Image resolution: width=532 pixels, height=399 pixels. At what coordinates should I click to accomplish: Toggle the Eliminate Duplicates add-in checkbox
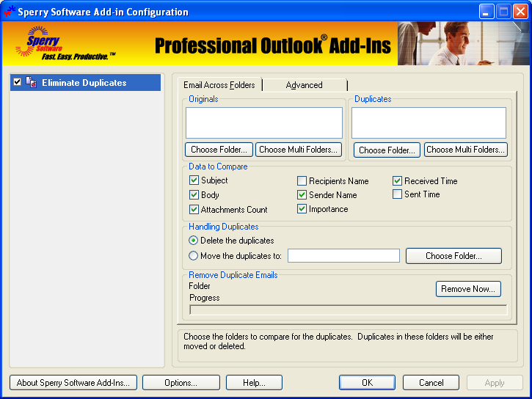click(x=17, y=82)
